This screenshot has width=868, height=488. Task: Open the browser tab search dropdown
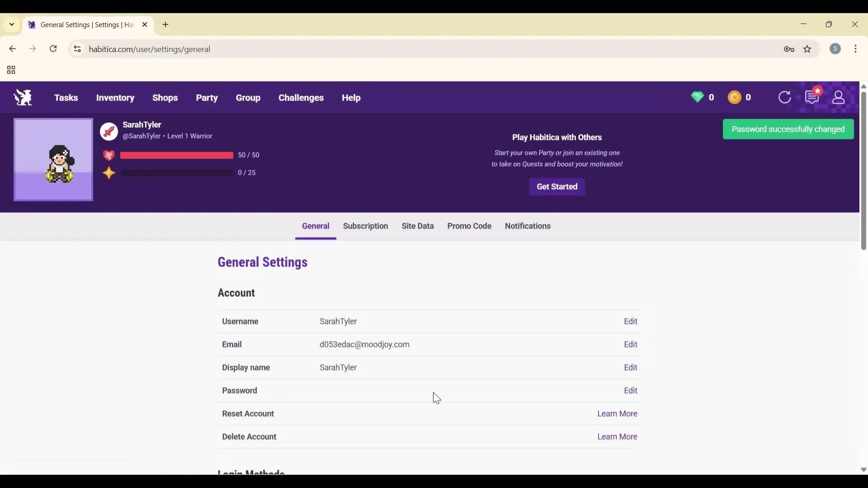tap(11, 24)
